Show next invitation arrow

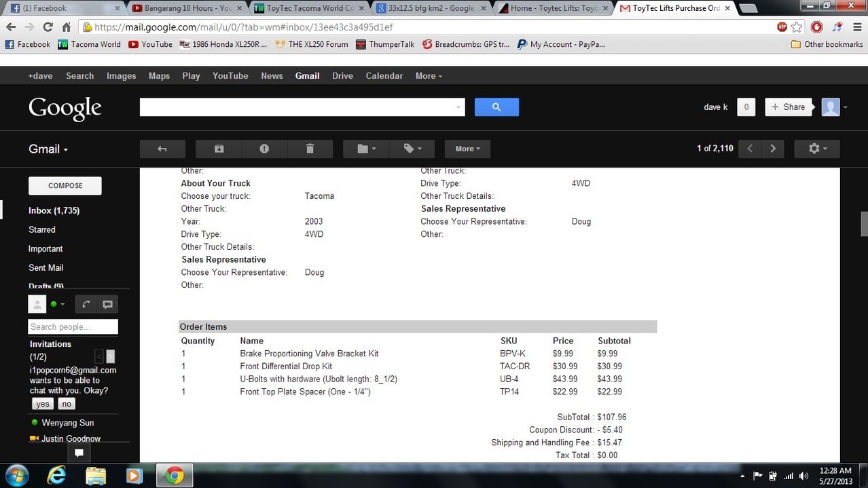(110, 356)
